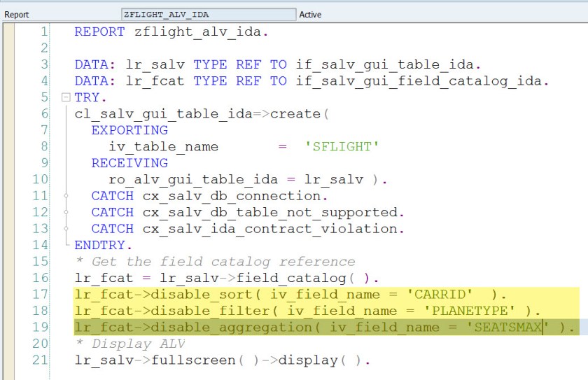This screenshot has width=588, height=380.
Task: Click 'if_salv_gui_field_catalog_ida' type reference
Action: (x=419, y=81)
